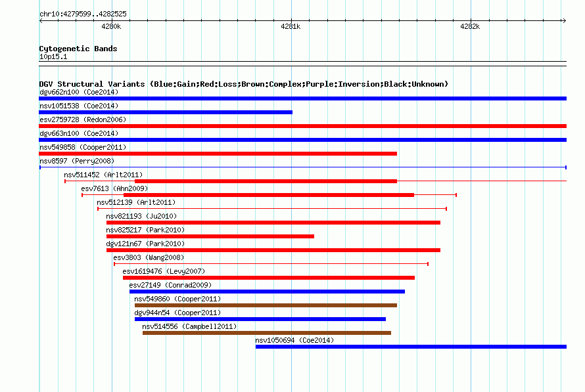The height and width of the screenshot is (392, 585).
Task: Click the ruler's left arrowhead
Action: [x=41, y=21]
